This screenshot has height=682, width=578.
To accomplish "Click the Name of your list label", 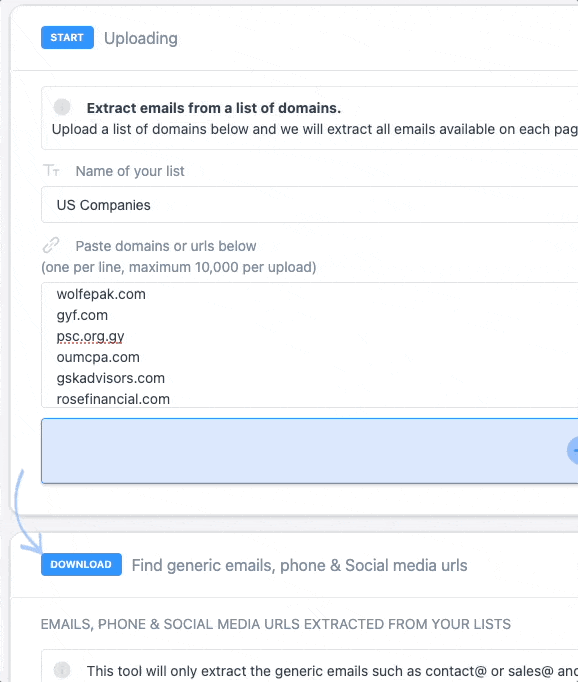I will coord(130,171).
